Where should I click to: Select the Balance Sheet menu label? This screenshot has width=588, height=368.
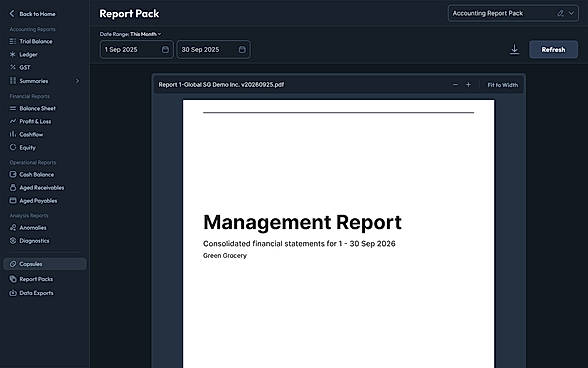click(38, 108)
